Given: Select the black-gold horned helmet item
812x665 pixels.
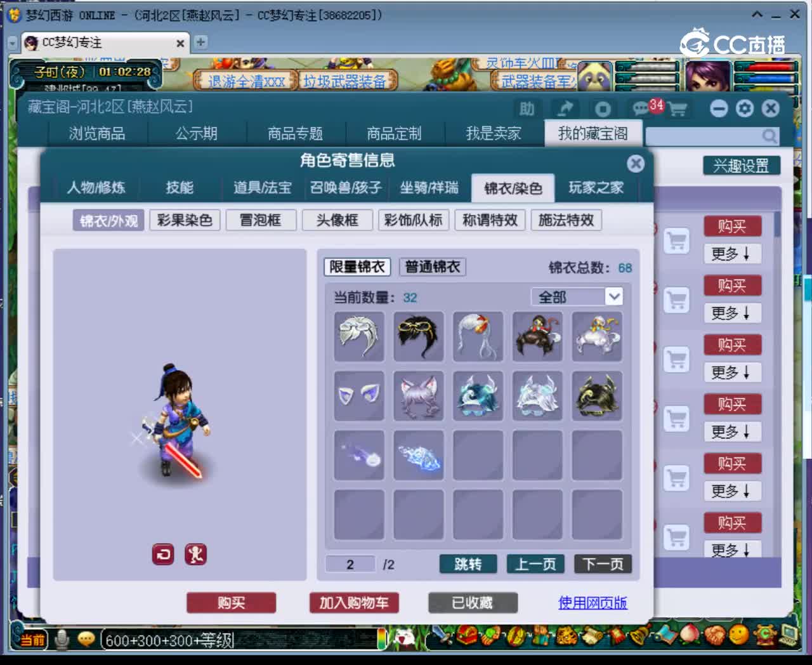Looking at the screenshot, I should (597, 396).
